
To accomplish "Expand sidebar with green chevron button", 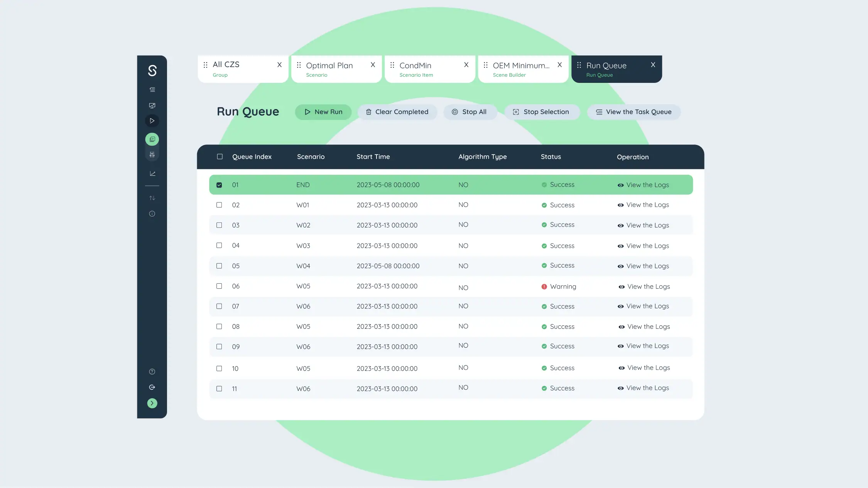I will click(x=152, y=403).
